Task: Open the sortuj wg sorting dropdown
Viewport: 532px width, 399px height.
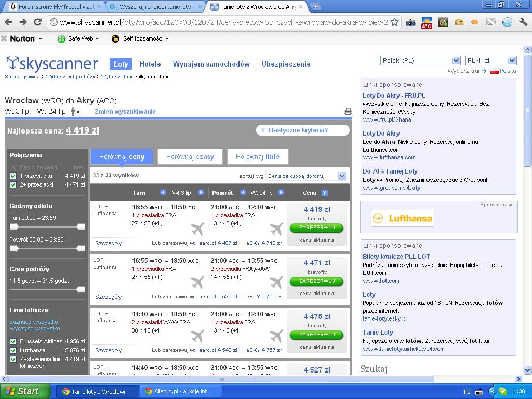Action: tap(305, 176)
